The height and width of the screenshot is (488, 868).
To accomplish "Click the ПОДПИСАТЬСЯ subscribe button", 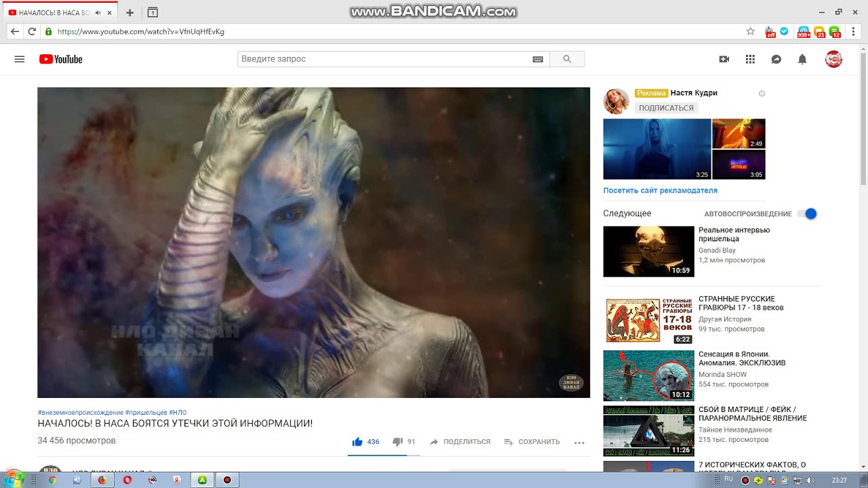I will pos(666,108).
